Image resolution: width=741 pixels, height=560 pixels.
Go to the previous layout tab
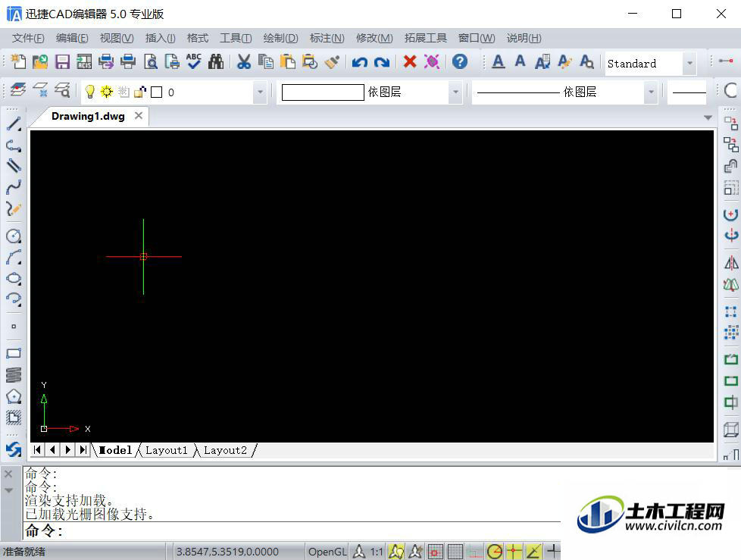pos(52,450)
